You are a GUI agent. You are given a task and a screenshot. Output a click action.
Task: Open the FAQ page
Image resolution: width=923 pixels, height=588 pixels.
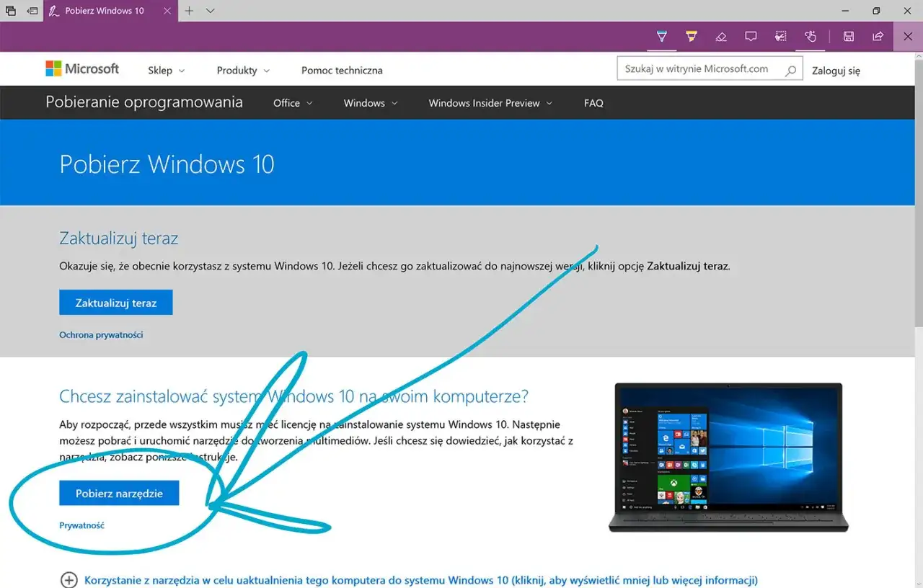593,102
